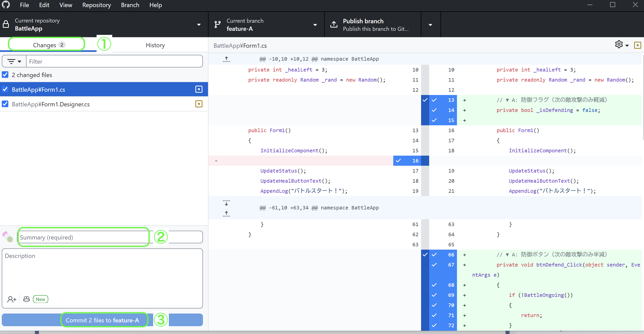Generate commit message with Copilot icon
The width and height of the screenshot is (644, 334).
(26, 299)
